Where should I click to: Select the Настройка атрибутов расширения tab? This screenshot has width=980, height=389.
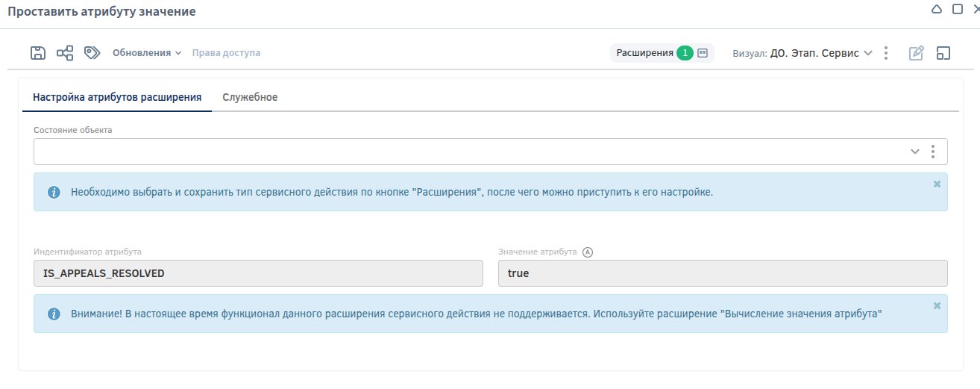coord(117,98)
